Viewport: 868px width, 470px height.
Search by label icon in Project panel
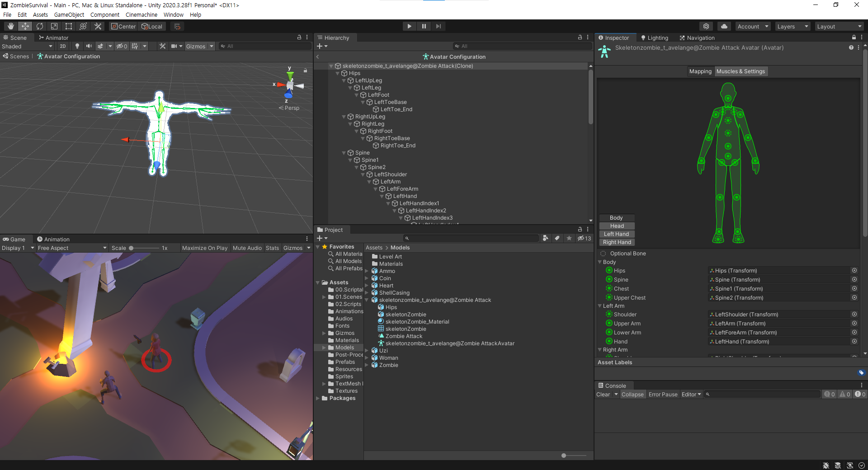point(557,238)
